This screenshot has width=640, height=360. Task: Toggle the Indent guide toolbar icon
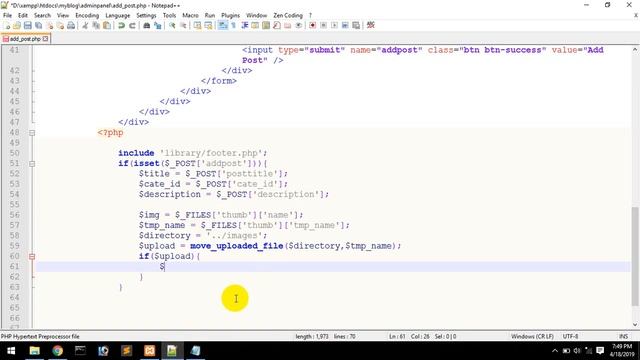tap(245, 25)
